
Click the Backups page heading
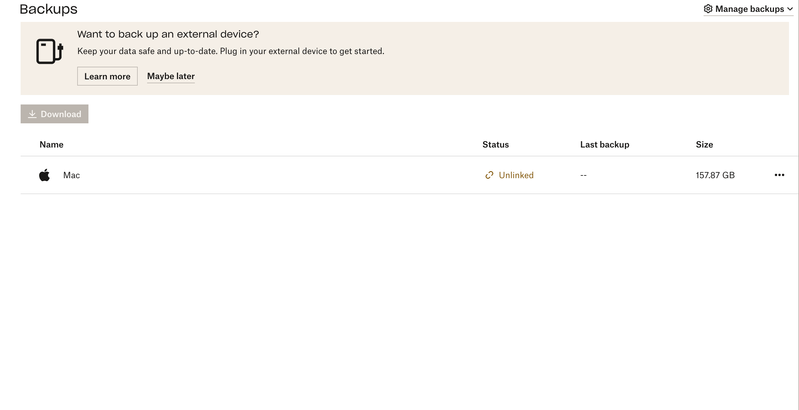pos(48,9)
